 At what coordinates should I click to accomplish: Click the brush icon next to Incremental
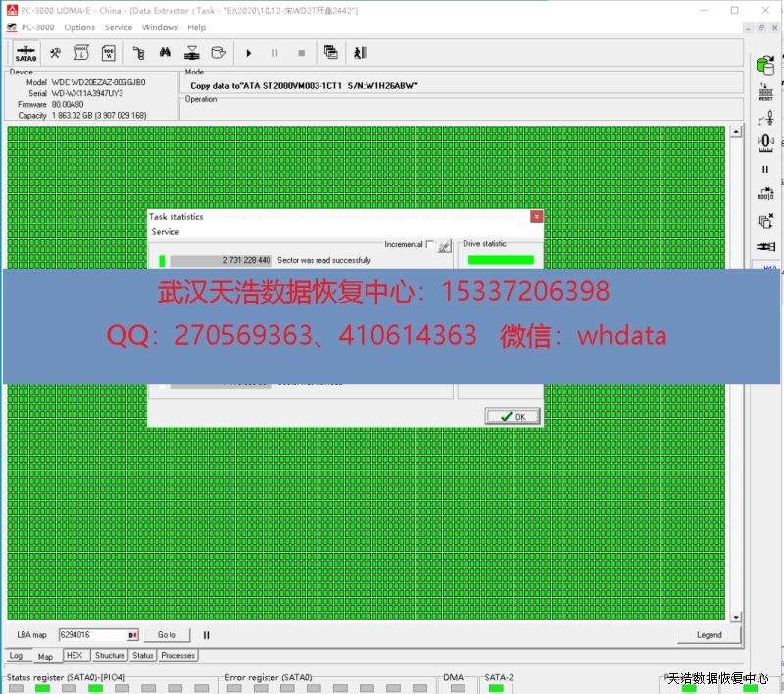tap(444, 245)
